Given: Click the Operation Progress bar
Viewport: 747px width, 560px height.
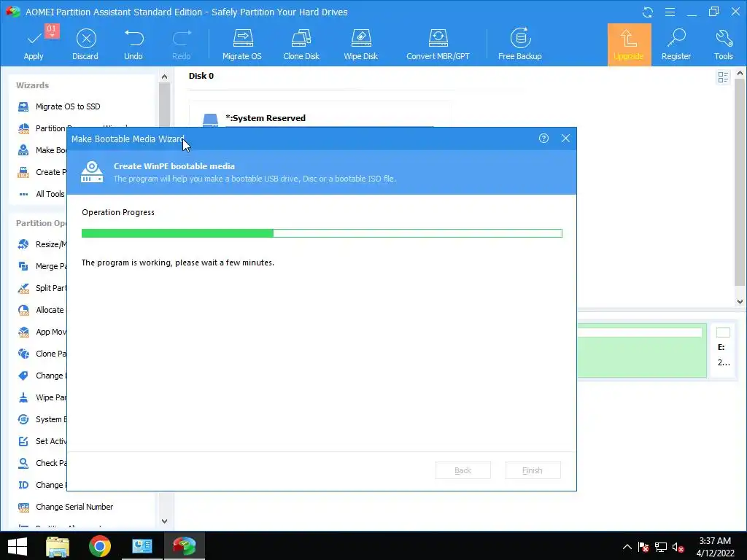Looking at the screenshot, I should [x=322, y=233].
